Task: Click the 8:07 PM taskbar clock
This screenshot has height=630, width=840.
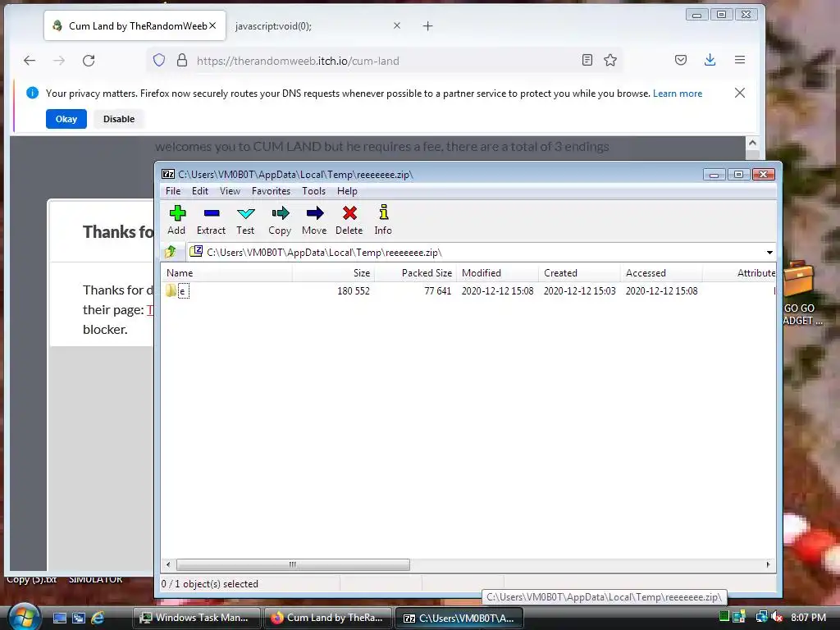Action: pyautogui.click(x=808, y=617)
